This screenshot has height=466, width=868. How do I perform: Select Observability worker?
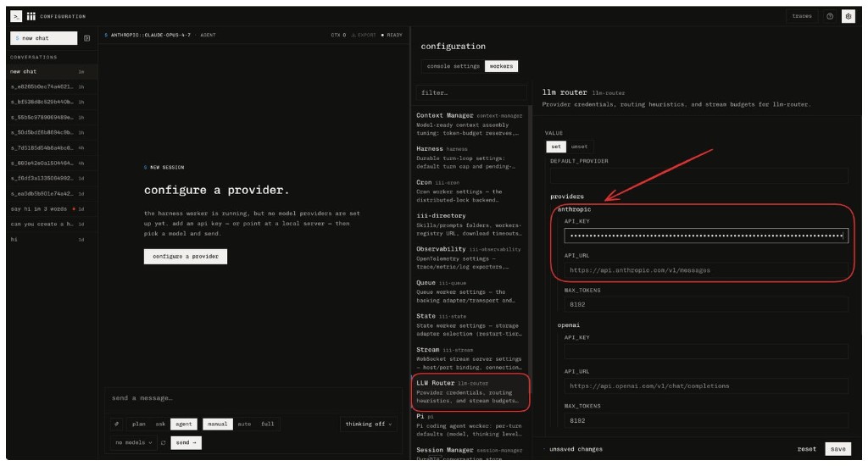(470, 258)
